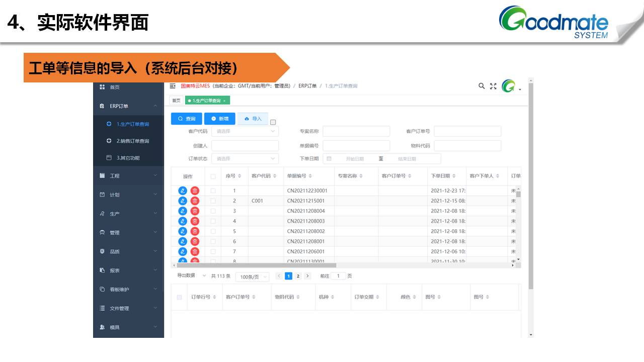Click the red delete icon for row 3
Image resolution: width=644 pixels, height=362 pixels.
coord(195,211)
